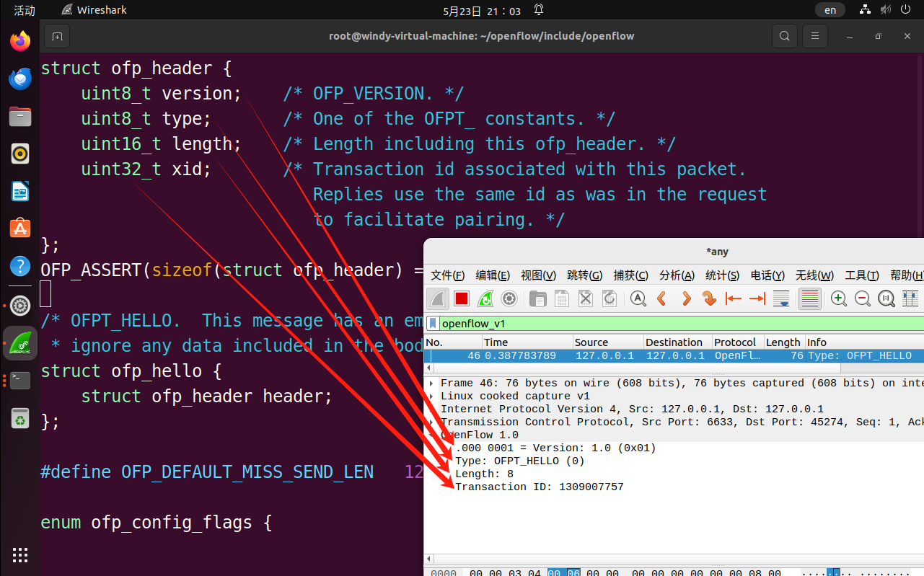Open the 捕获(C) menu in Wireshark
Screen dimensions: 924x576
click(x=630, y=275)
